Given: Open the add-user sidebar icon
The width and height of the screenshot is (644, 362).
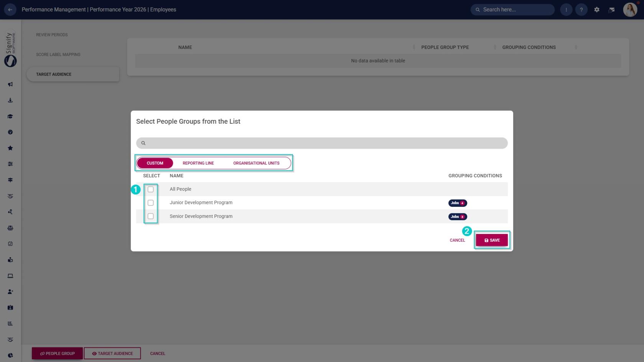Looking at the screenshot, I should [10, 292].
